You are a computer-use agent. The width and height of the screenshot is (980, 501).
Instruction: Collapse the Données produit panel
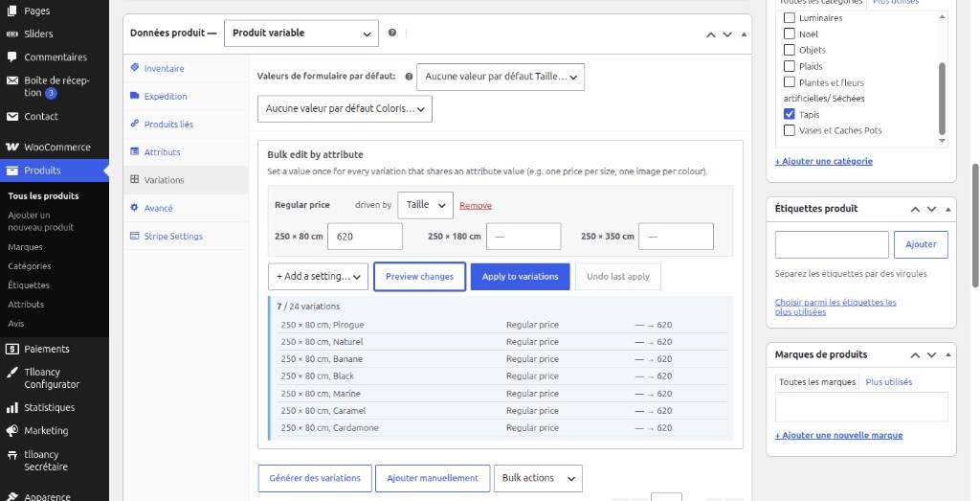click(x=744, y=34)
